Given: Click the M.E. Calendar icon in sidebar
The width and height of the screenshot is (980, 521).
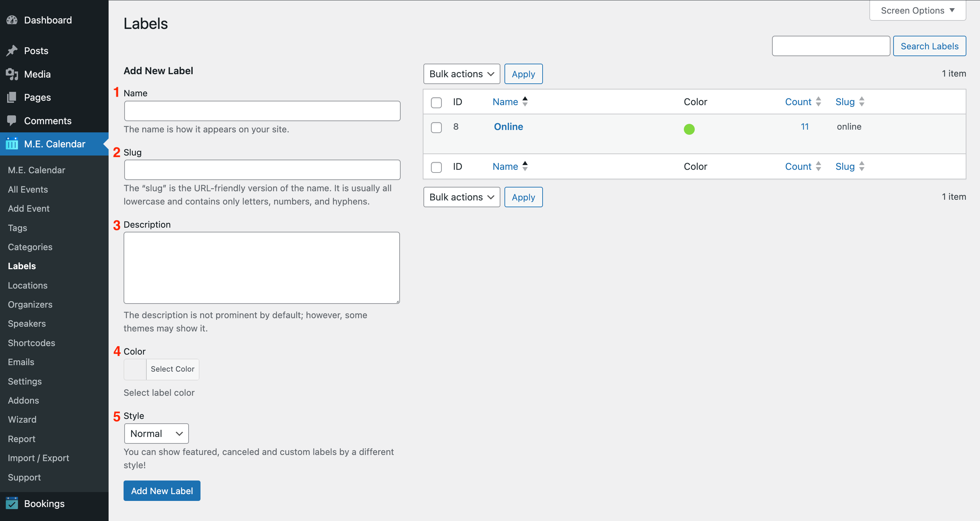Looking at the screenshot, I should [x=12, y=144].
